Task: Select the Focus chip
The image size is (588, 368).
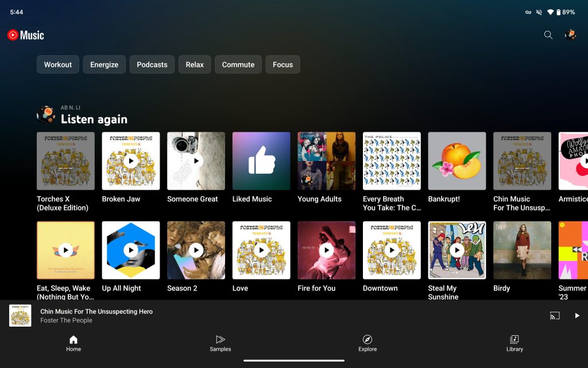Action: (x=283, y=64)
